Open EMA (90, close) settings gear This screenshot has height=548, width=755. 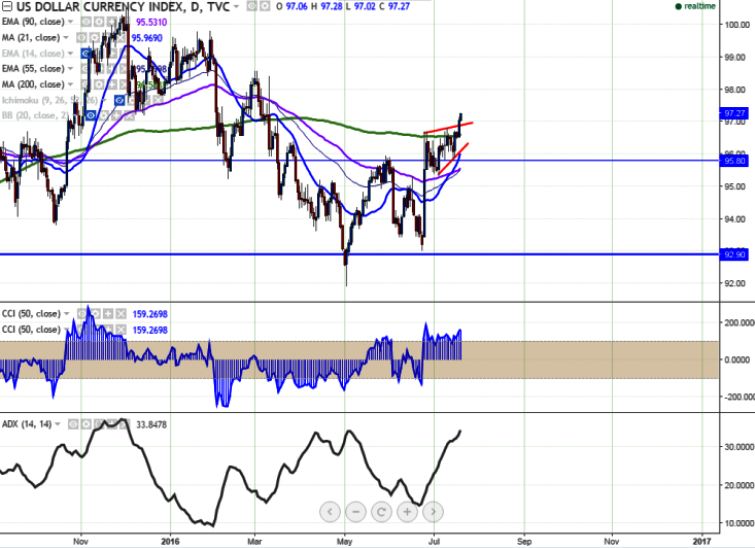(99, 22)
